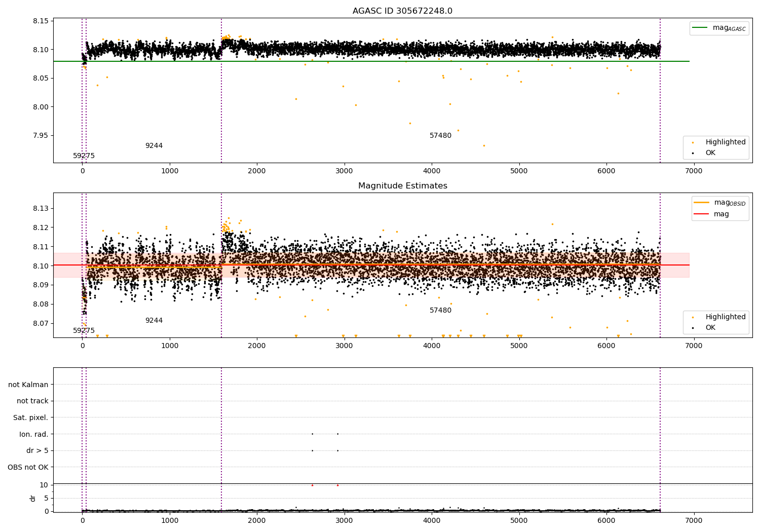
Task: Click the "Sat. pixel." axis label
Action: pos(31,418)
